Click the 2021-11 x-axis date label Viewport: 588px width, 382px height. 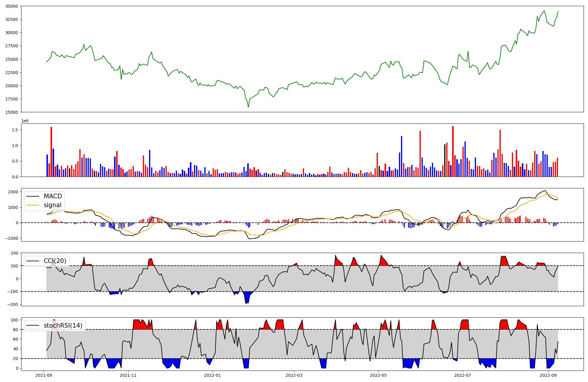click(128, 375)
